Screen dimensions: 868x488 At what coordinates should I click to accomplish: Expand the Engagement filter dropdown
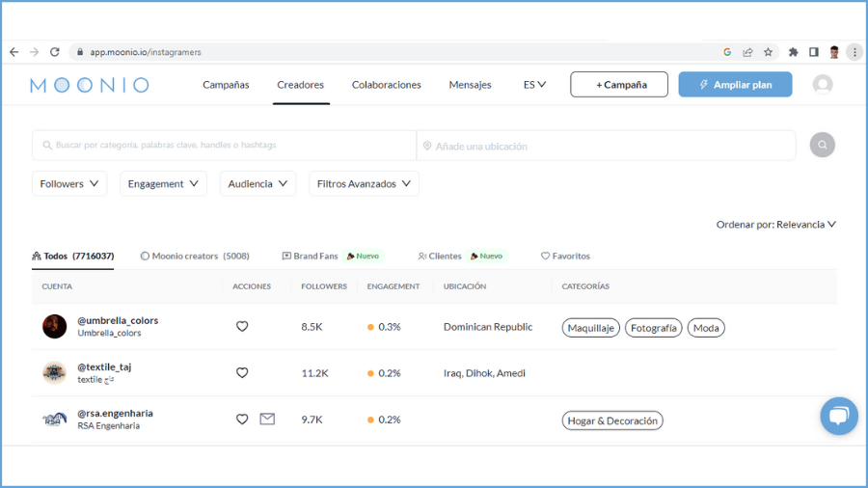click(163, 183)
